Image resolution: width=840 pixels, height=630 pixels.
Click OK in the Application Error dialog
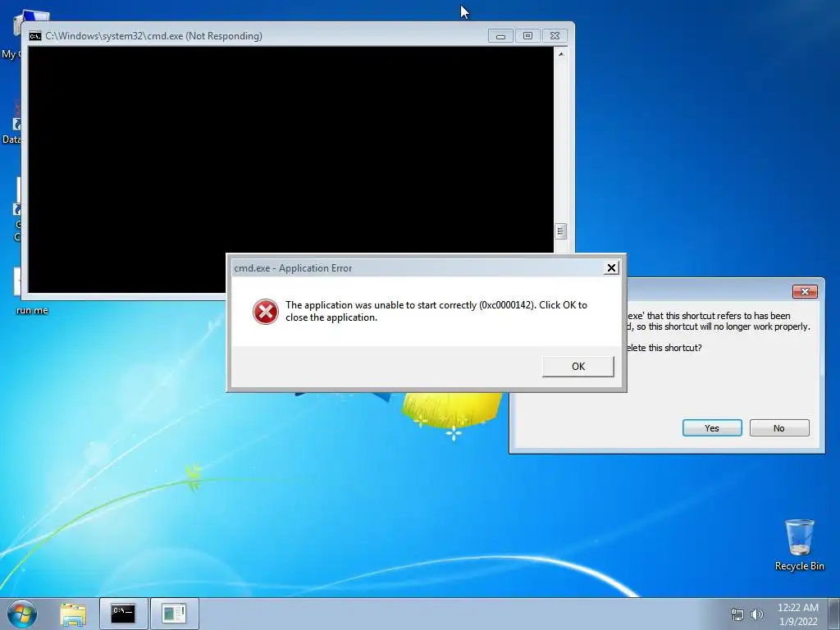pos(578,367)
